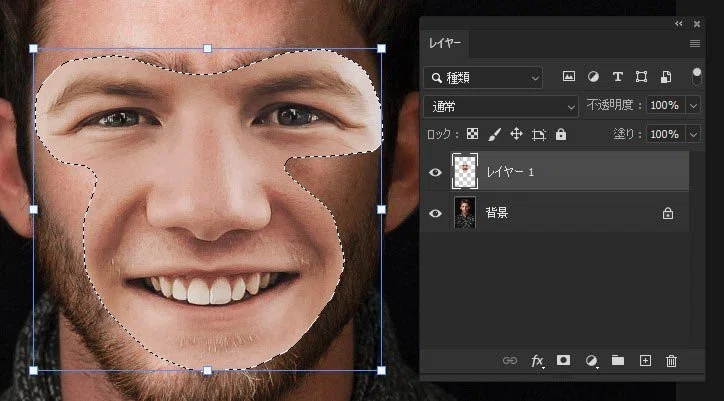Filter layers by smart object icon

click(x=665, y=77)
